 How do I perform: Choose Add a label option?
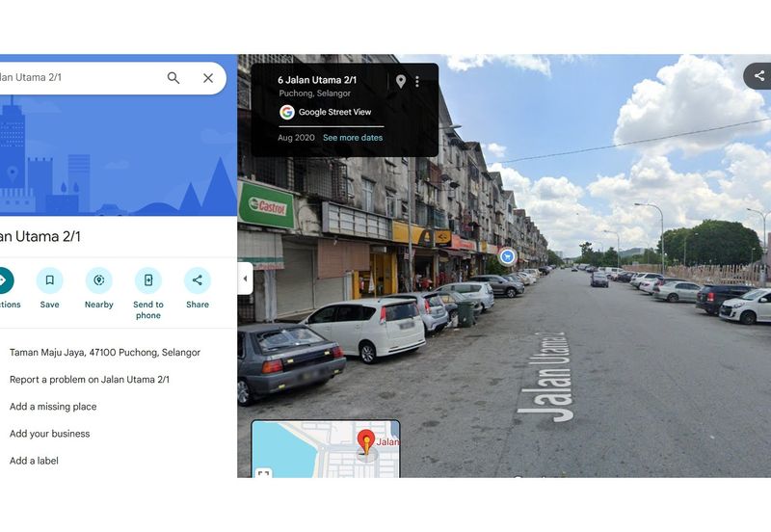(x=34, y=461)
